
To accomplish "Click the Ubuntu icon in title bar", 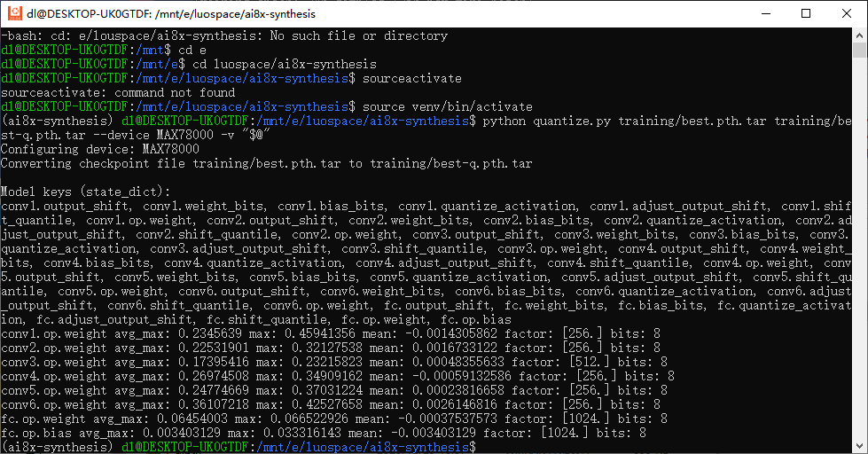I will coord(14,14).
